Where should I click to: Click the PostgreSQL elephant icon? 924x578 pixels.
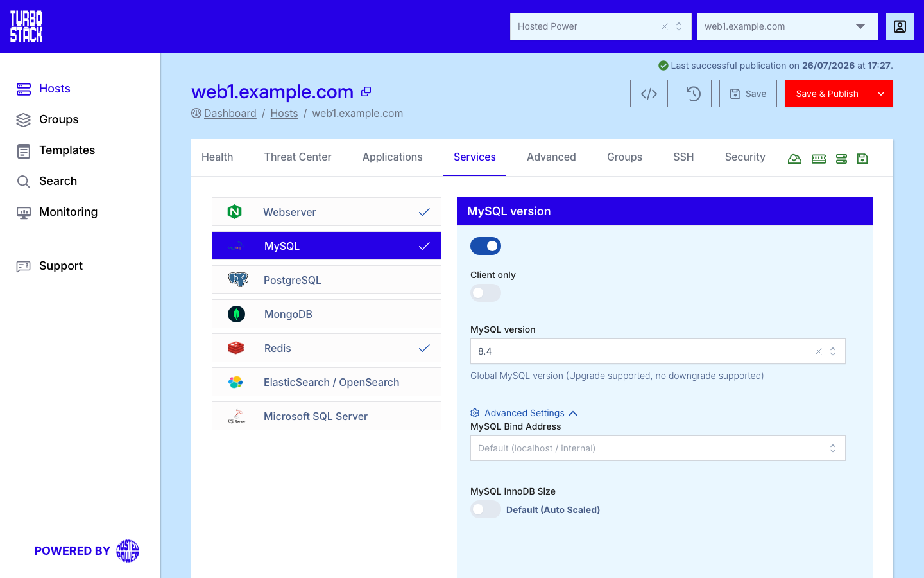pyautogui.click(x=238, y=280)
